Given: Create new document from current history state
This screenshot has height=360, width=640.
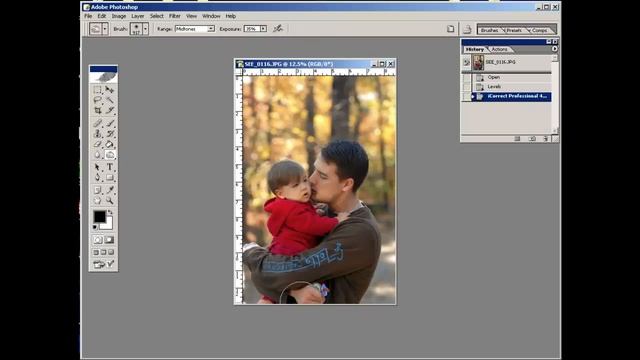Looking at the screenshot, I should pos(517,139).
